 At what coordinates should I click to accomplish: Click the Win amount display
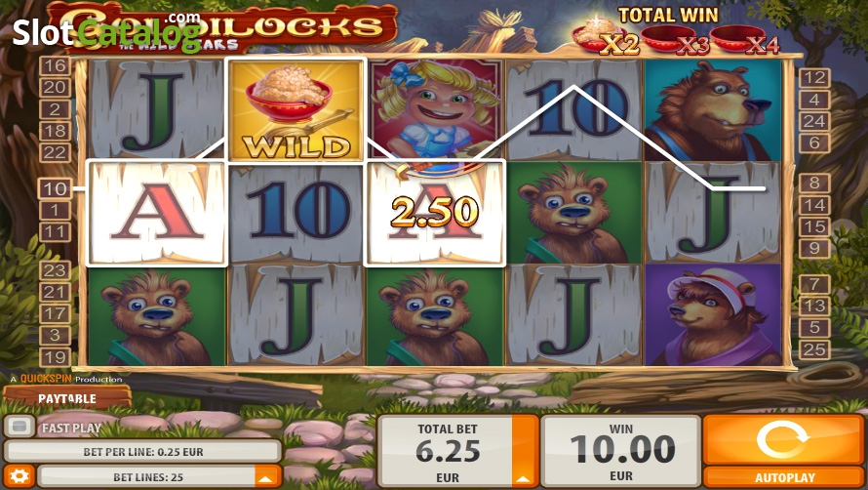[620, 451]
